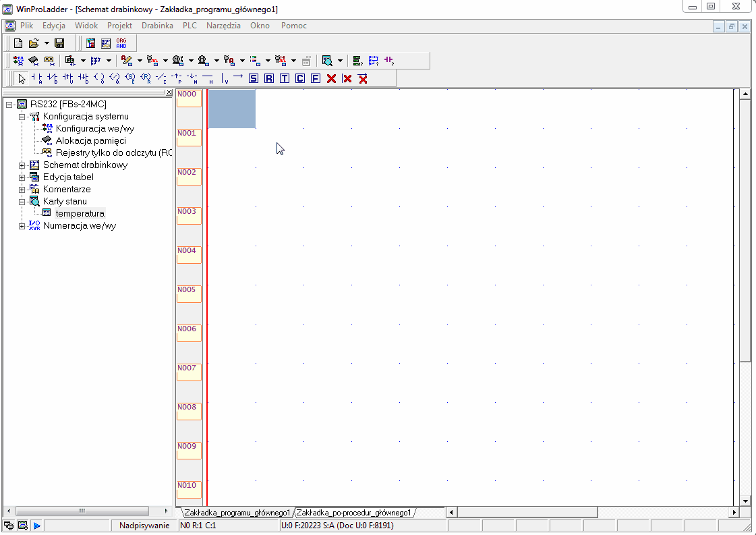Click the ladder vertical scrollbar down arrow
This screenshot has width=756, height=535.
point(745,501)
